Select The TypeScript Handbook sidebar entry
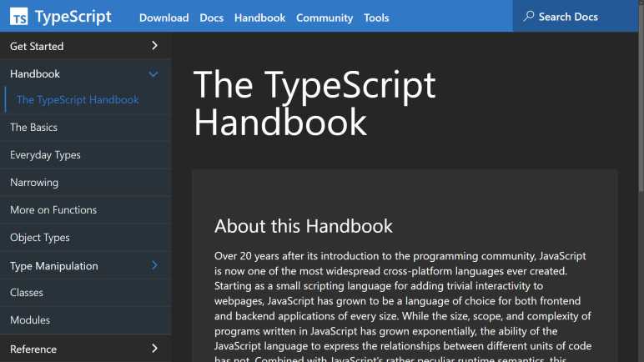 78,100
